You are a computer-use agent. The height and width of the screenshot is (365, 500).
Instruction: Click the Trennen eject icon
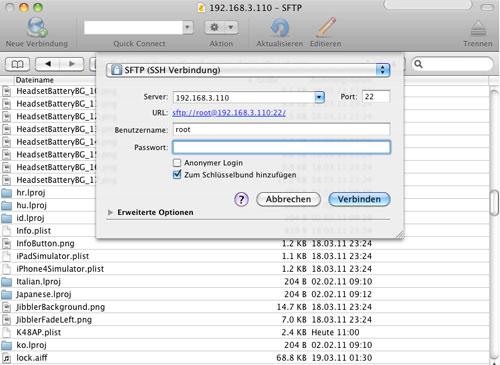[478, 28]
